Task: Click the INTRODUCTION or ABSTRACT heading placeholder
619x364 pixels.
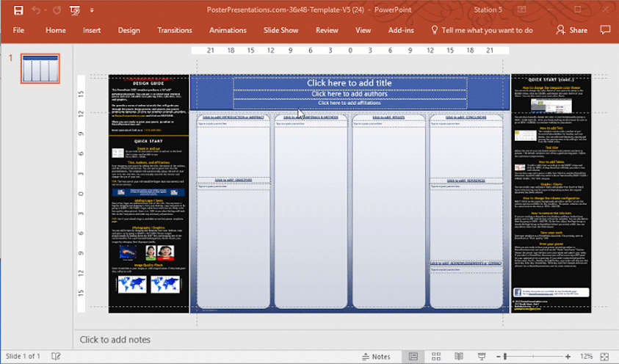Action: (234, 117)
